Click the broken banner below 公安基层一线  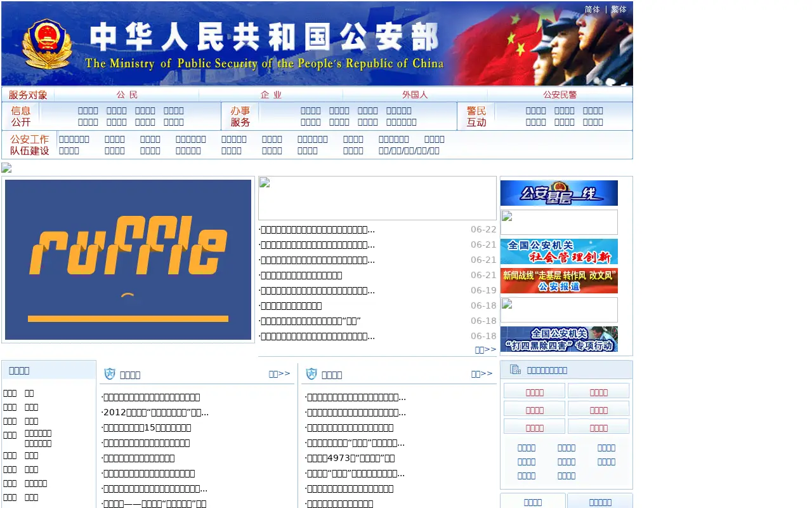click(559, 222)
